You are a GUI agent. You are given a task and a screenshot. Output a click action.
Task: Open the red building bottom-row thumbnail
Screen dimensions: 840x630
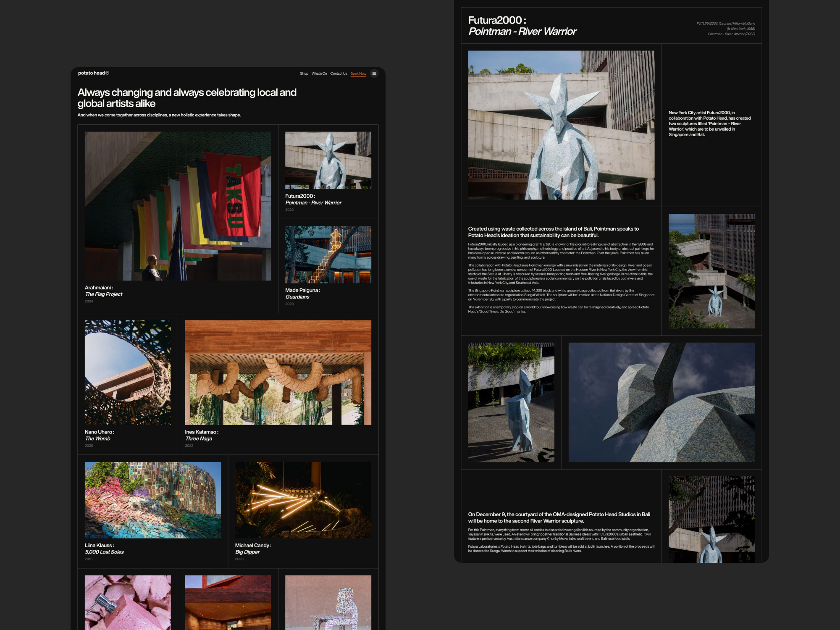click(228, 603)
